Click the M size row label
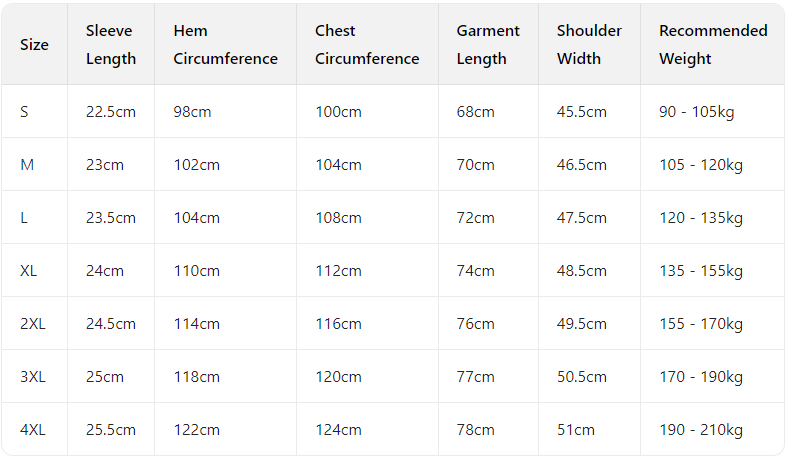785x457 pixels. point(27,165)
